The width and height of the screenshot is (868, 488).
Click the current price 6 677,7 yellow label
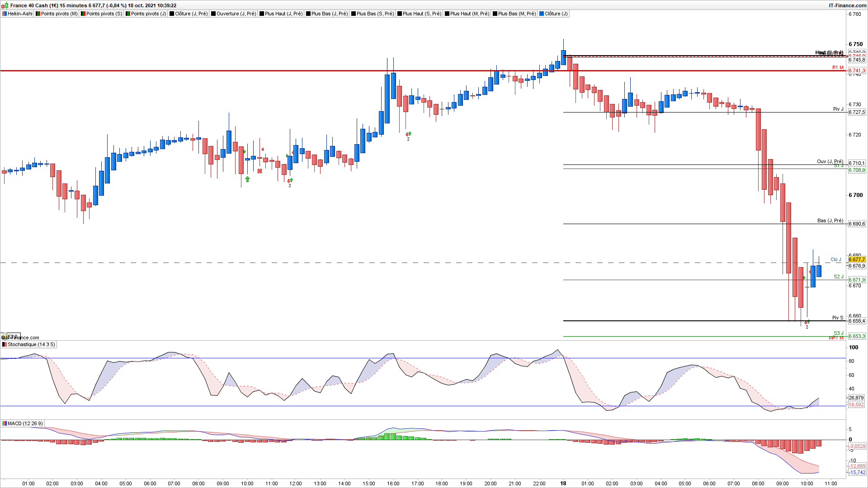pos(856,259)
